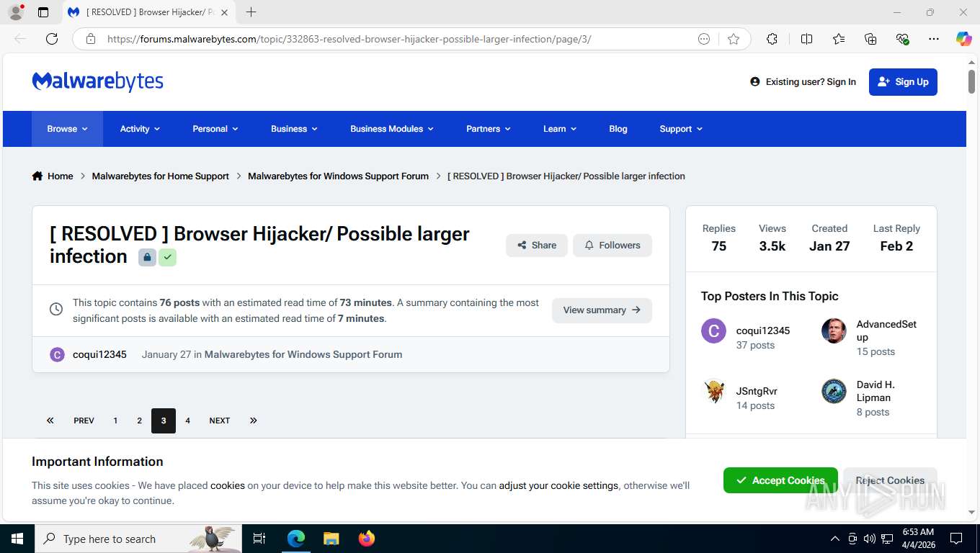
Task: Share this topic
Action: [x=537, y=246]
